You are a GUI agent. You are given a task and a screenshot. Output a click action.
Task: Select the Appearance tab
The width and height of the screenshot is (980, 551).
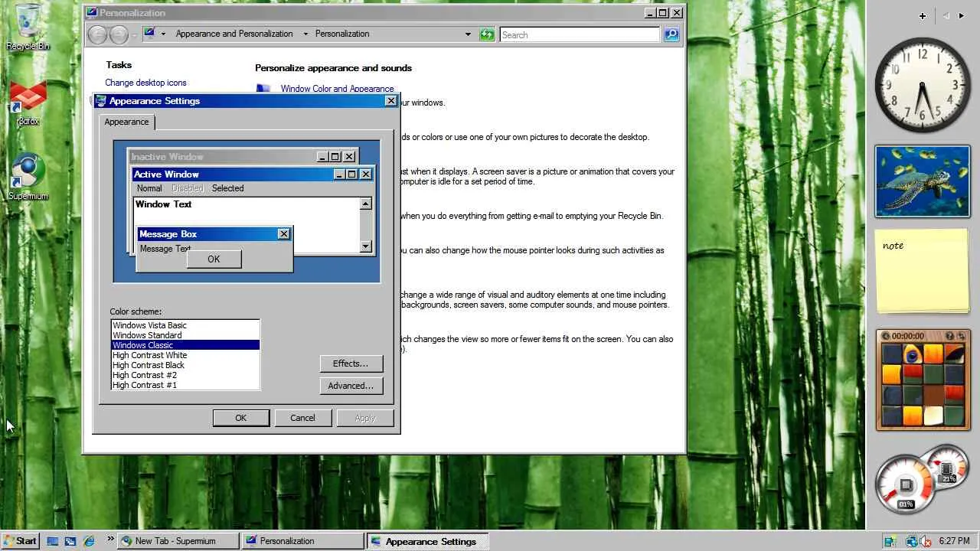126,122
